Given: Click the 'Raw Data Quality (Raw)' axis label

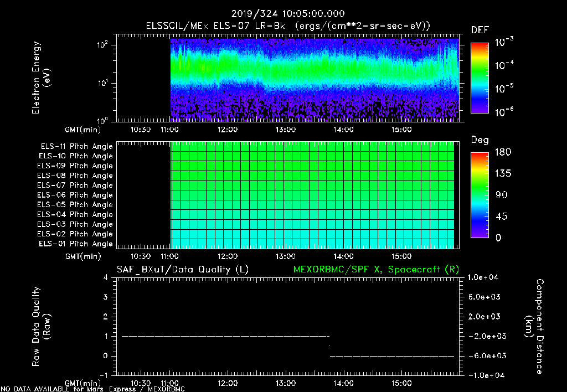Looking at the screenshot, I should tap(41, 327).
